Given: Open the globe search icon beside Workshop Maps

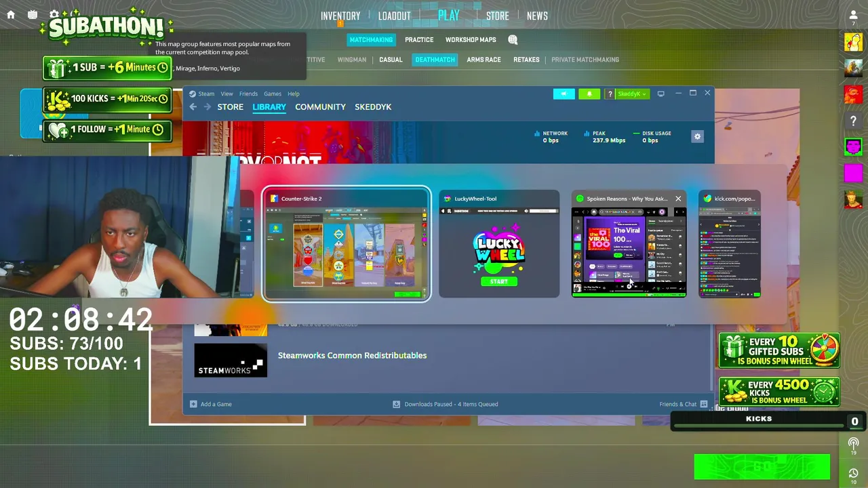Looking at the screenshot, I should pos(513,40).
